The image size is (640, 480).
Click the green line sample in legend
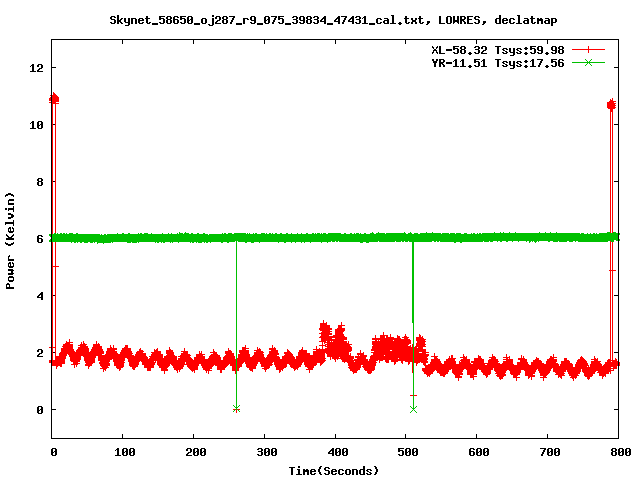[x=588, y=62]
